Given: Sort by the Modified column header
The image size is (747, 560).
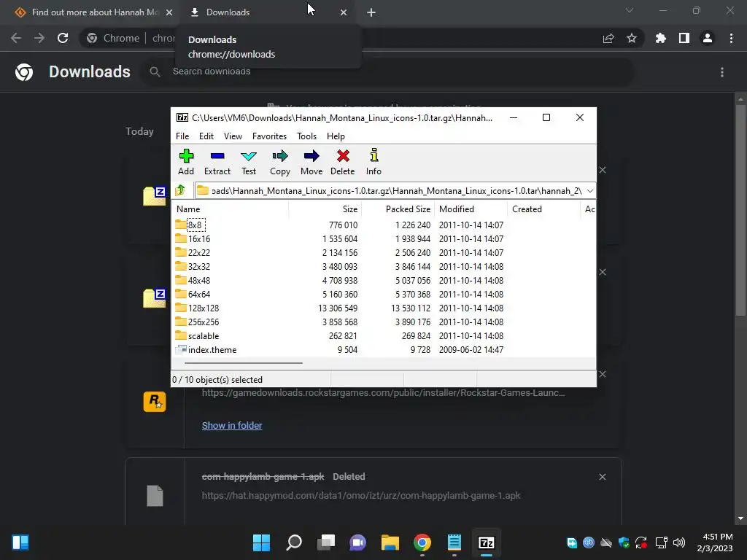Looking at the screenshot, I should (x=471, y=209).
